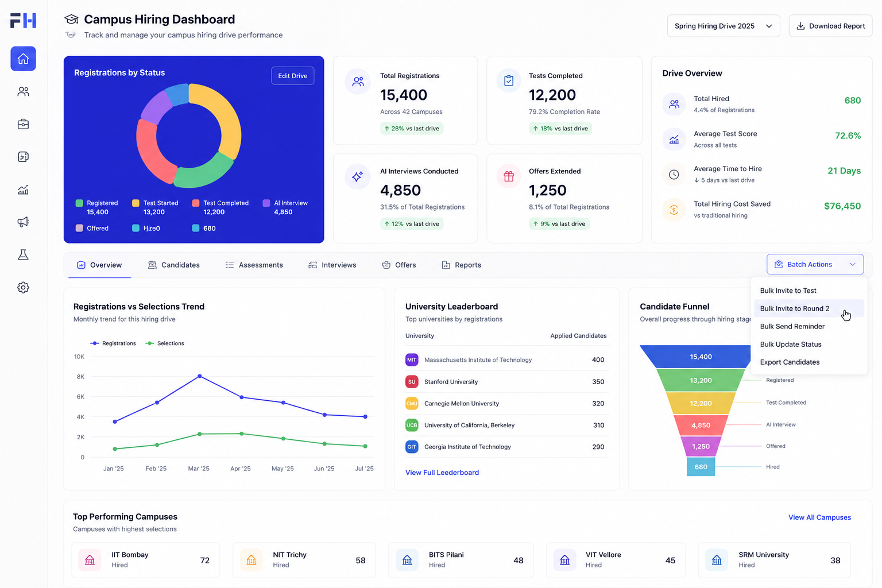Toggle Selections series in chart legend
This screenshot has height=588, width=882.
coord(165,343)
